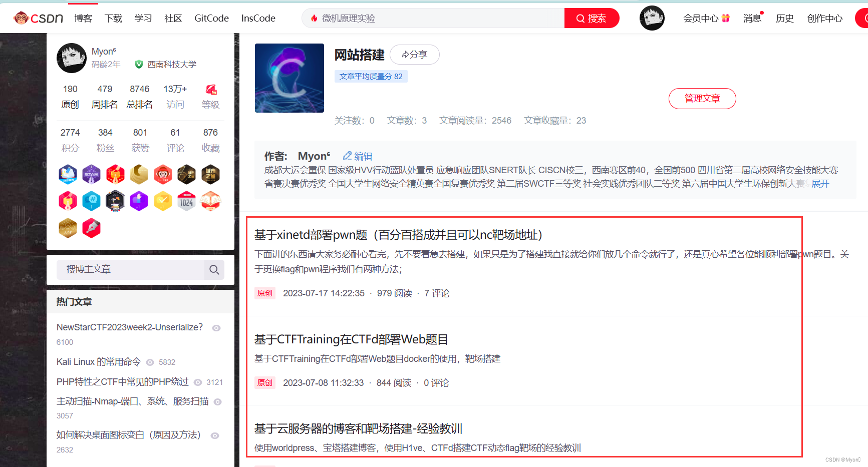
Task: Open the 190 原创 stat
Action: pos(70,97)
